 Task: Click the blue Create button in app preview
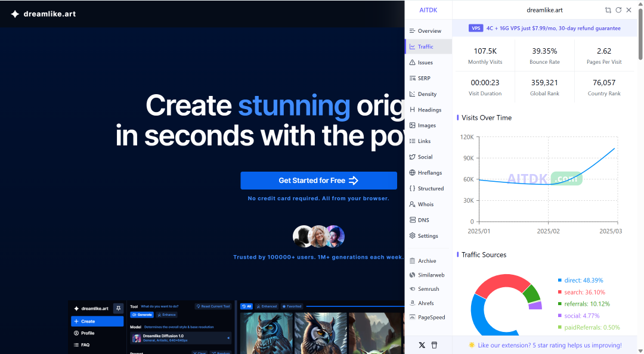click(97, 321)
